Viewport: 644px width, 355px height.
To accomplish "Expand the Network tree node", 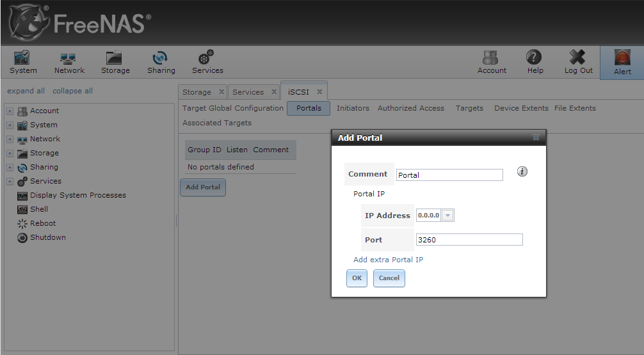I will (10, 139).
